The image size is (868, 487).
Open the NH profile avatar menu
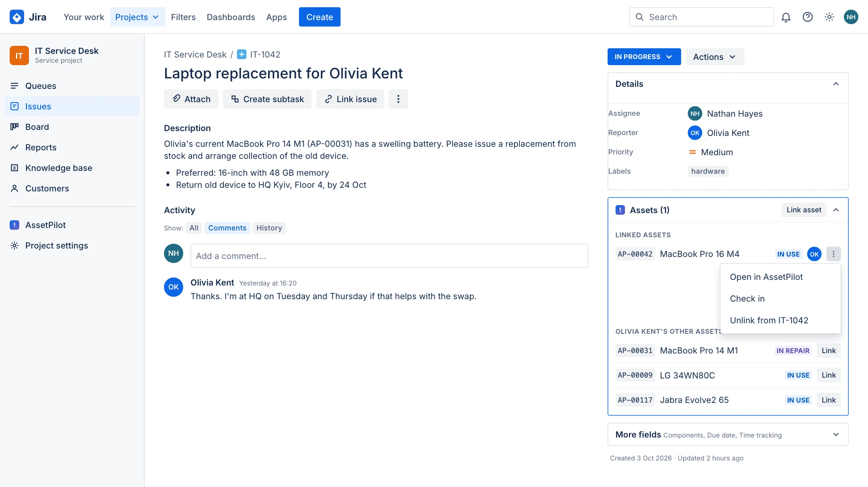tap(851, 17)
